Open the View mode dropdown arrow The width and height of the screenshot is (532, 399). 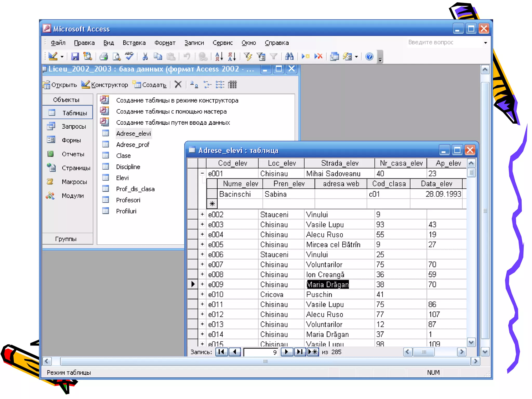point(62,56)
